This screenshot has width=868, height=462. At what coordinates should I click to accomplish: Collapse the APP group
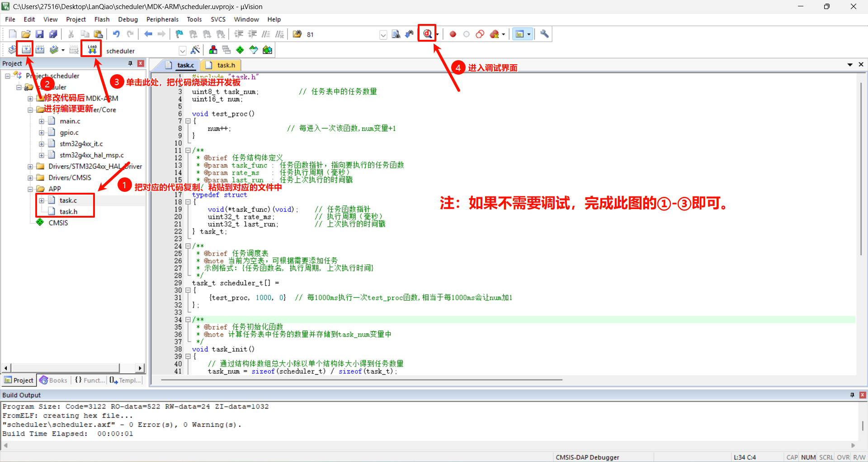pyautogui.click(x=30, y=189)
